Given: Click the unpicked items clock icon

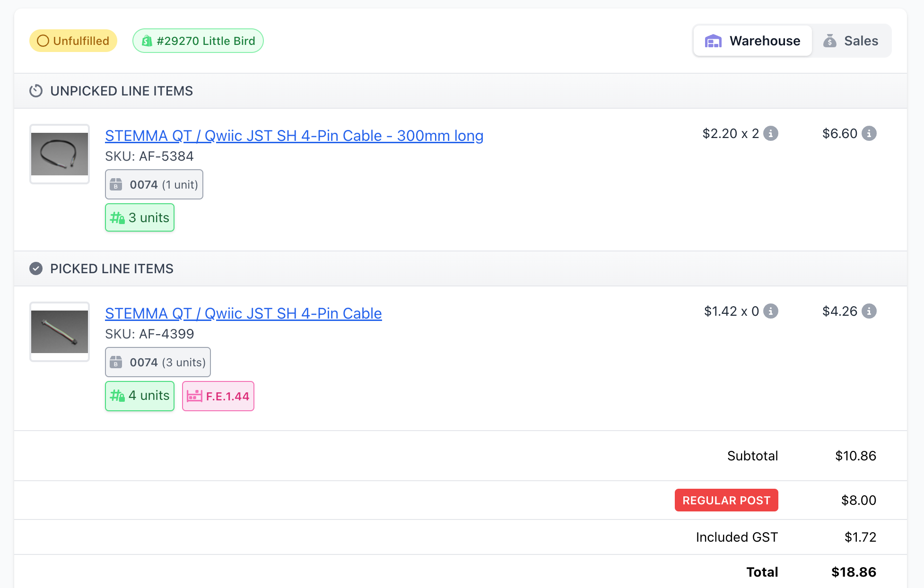Looking at the screenshot, I should [36, 91].
